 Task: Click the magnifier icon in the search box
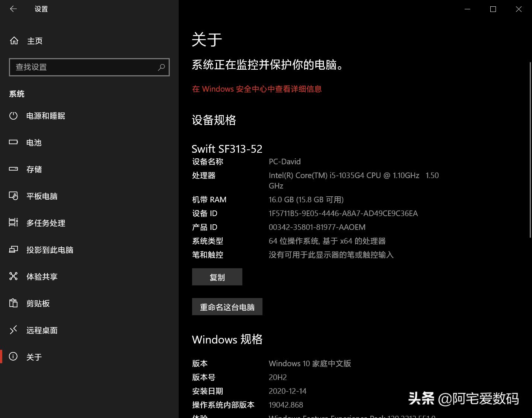[x=162, y=67]
